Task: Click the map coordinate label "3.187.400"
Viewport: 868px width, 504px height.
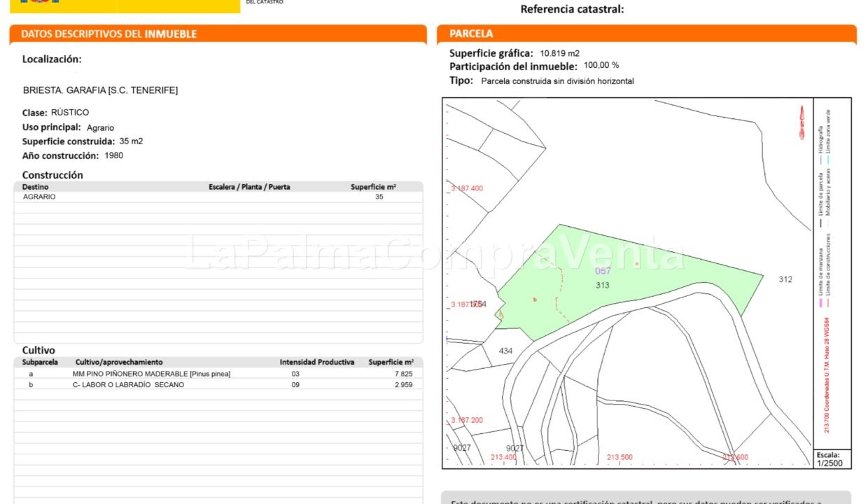Action: 467,188
